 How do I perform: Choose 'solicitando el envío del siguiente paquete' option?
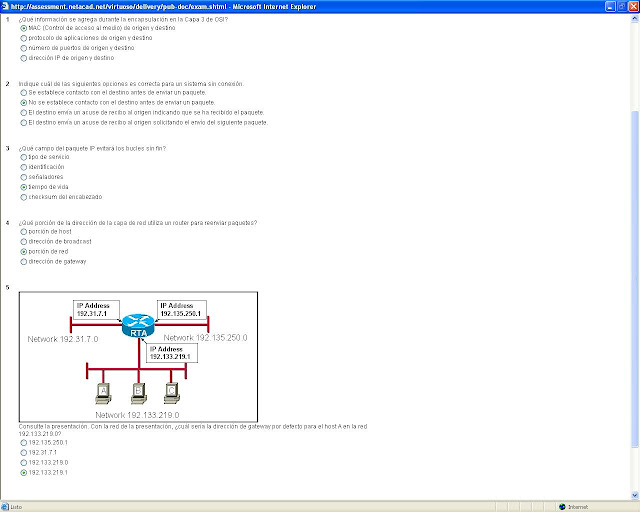(24, 122)
